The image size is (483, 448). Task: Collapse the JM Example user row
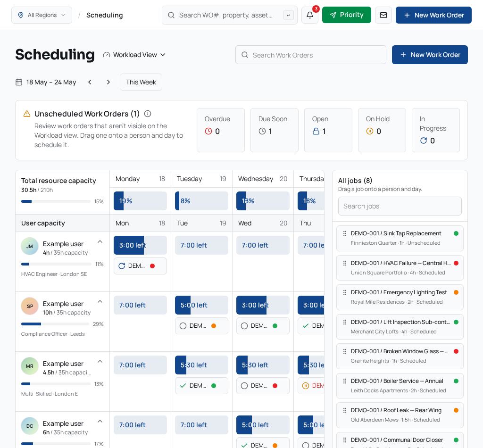pyautogui.click(x=100, y=242)
